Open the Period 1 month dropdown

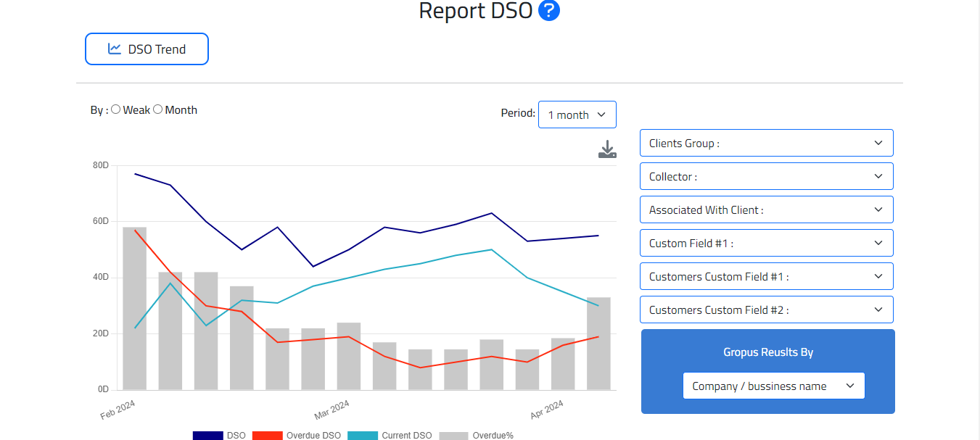[577, 115]
